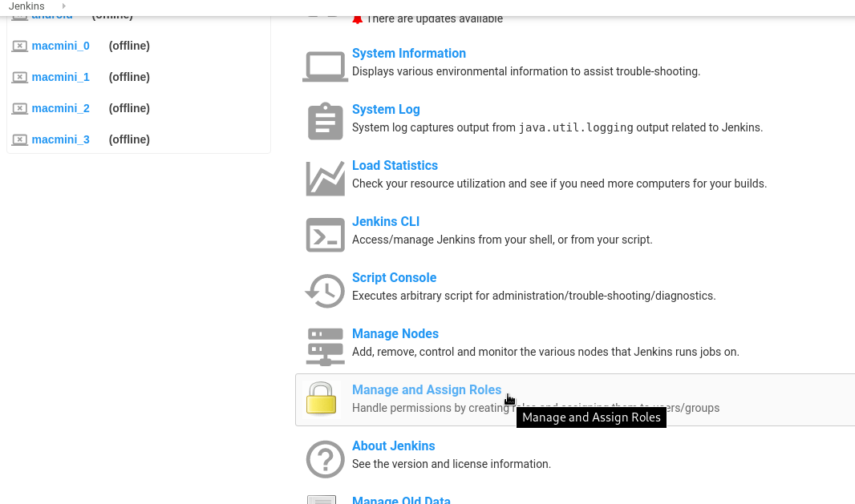Open the Load Statistics link
The height and width of the screenshot is (504, 855).
coord(395,166)
